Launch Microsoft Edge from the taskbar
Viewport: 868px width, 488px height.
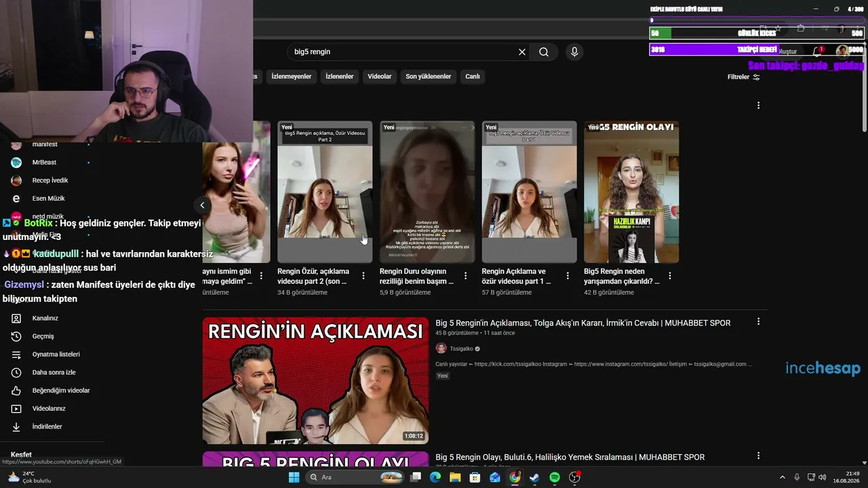point(435,477)
